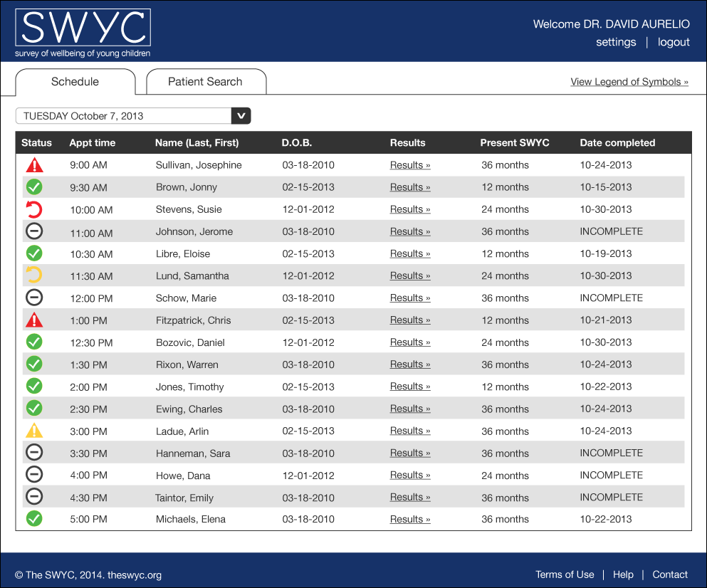Open Results for Ewing, Charles
Screen dimensions: 707x588
coord(410,409)
